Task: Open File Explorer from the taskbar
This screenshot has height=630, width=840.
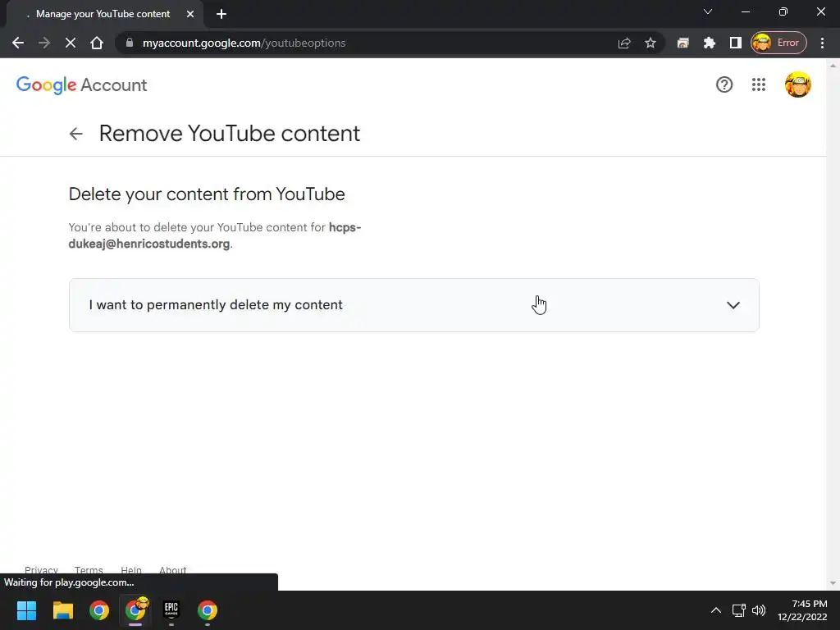Action: point(63,610)
